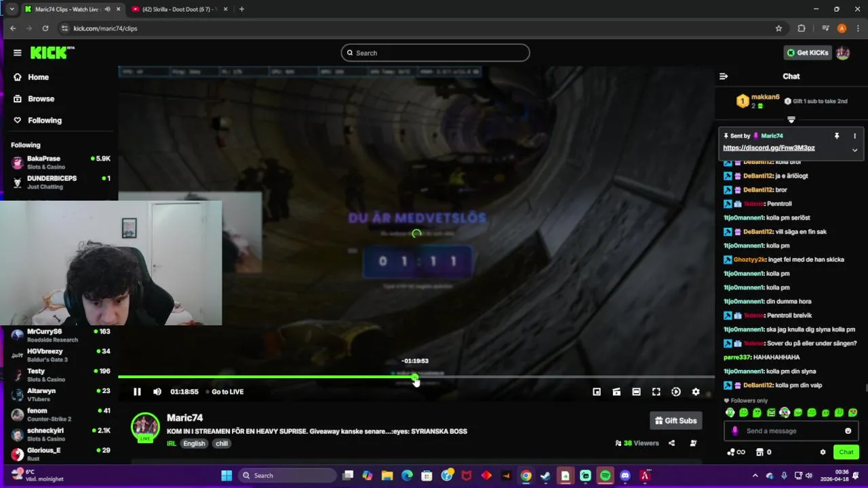Pause the stream playback
This screenshot has height=488, width=868.
(137, 392)
